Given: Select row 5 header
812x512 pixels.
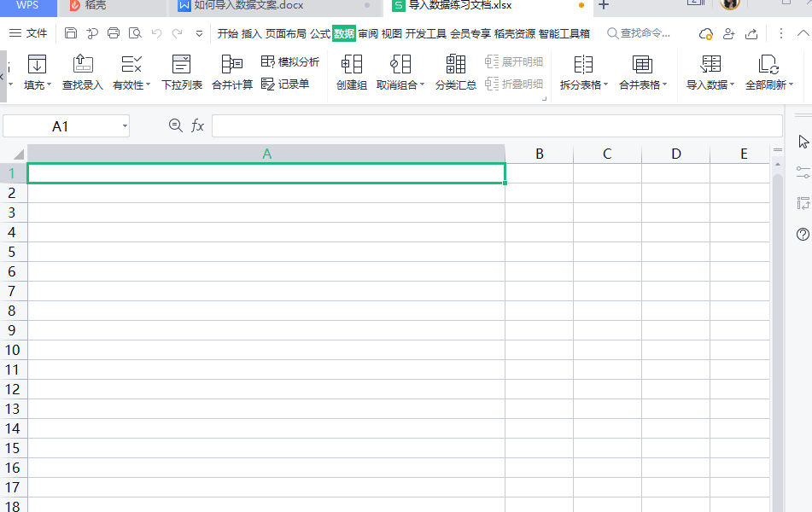Looking at the screenshot, I should [x=13, y=252].
